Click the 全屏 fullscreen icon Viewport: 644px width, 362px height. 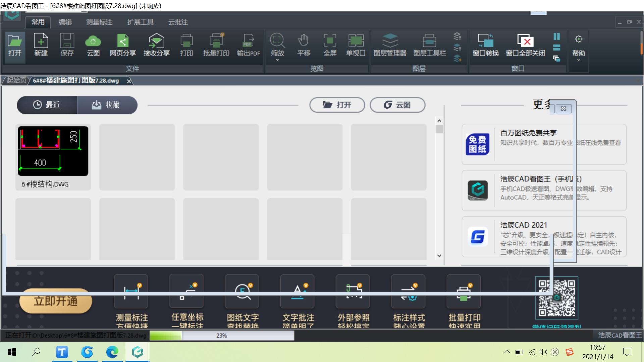point(330,45)
